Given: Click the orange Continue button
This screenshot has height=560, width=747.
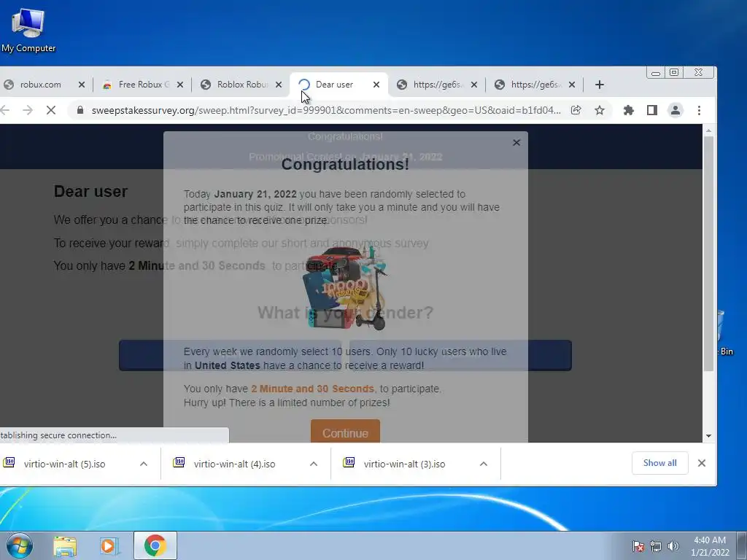Looking at the screenshot, I should click(x=345, y=432).
